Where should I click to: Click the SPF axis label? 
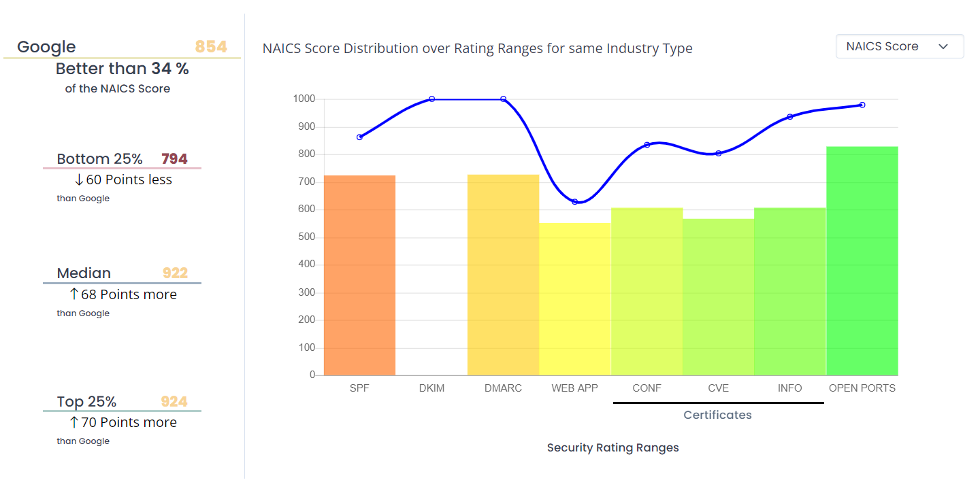tap(359, 388)
